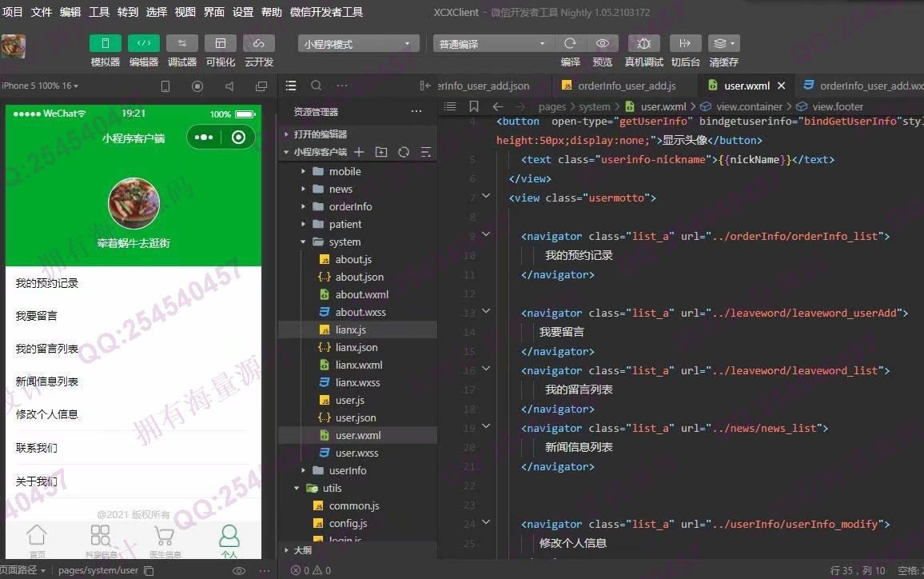Copy the page path icon in status bar
924x579 pixels.
click(149, 571)
